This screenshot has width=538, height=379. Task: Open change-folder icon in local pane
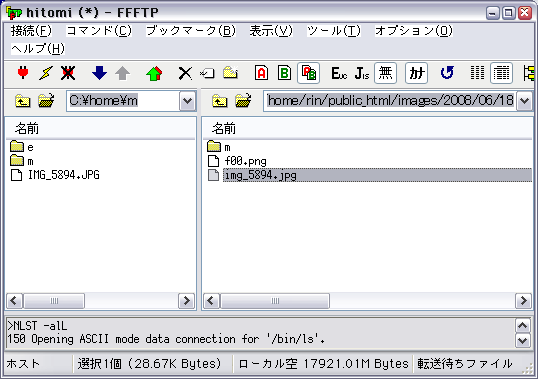pyautogui.click(x=46, y=100)
